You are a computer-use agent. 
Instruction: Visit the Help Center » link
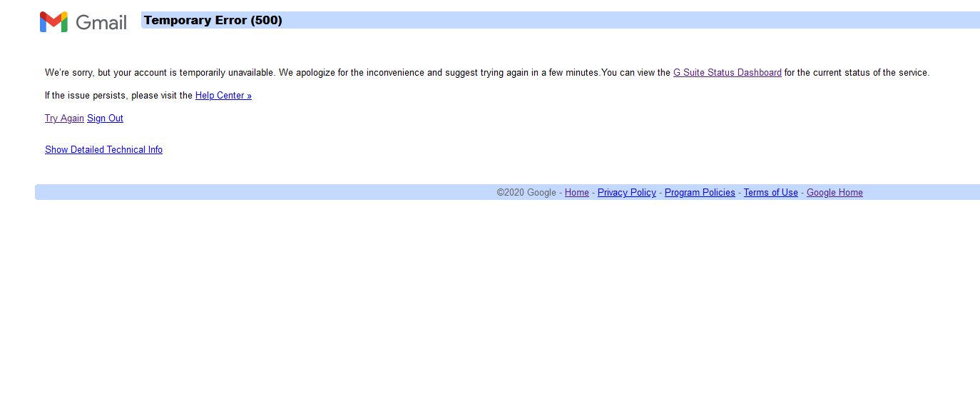[x=223, y=96]
